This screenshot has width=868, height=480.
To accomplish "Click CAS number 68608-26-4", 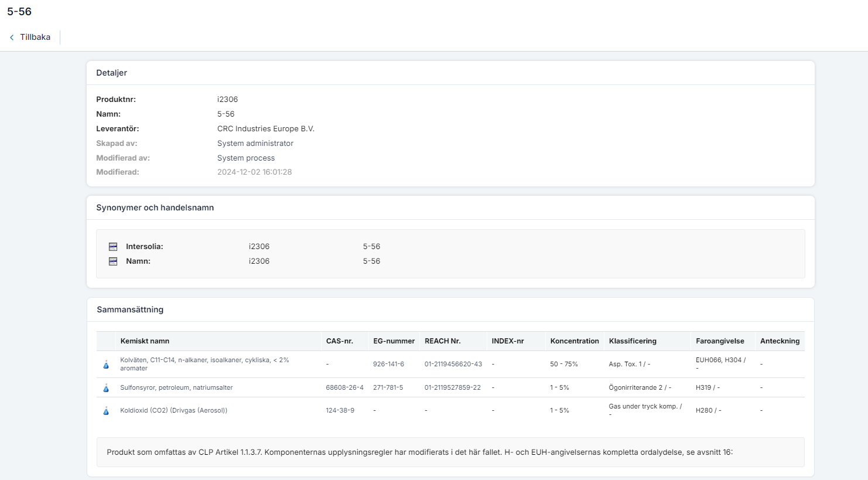I will tap(344, 387).
